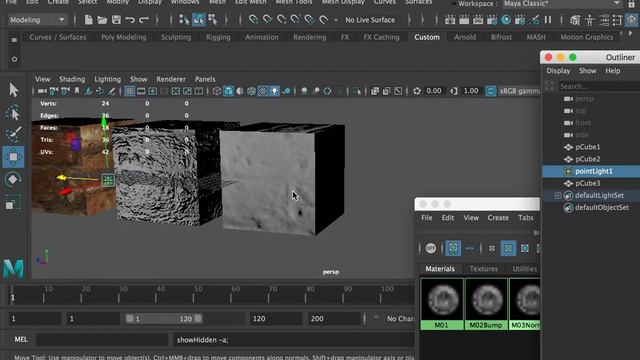Click the MEL command input field
Viewport: 640px width, 360px height.
coord(102,340)
